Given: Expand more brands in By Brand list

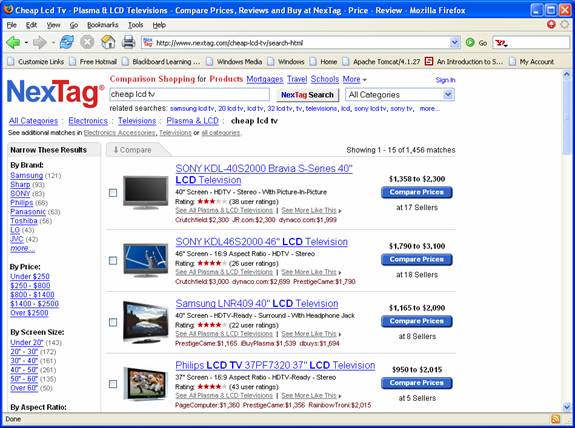Looking at the screenshot, I should click(22, 248).
